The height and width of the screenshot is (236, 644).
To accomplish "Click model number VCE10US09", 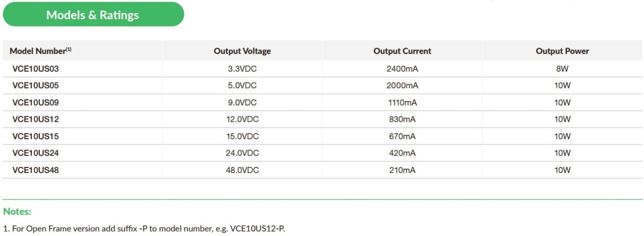I will pos(35,102).
